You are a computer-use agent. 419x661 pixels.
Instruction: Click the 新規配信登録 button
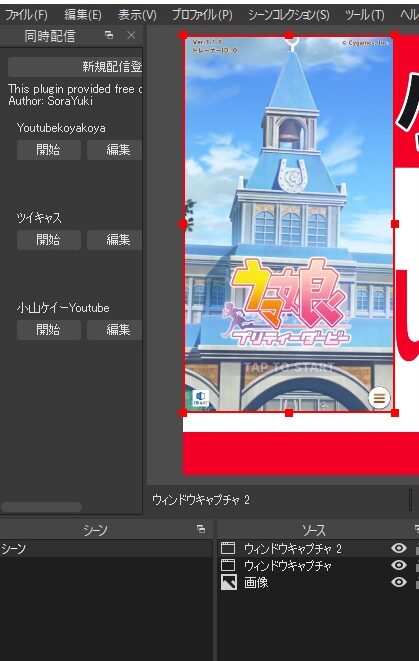75,67
